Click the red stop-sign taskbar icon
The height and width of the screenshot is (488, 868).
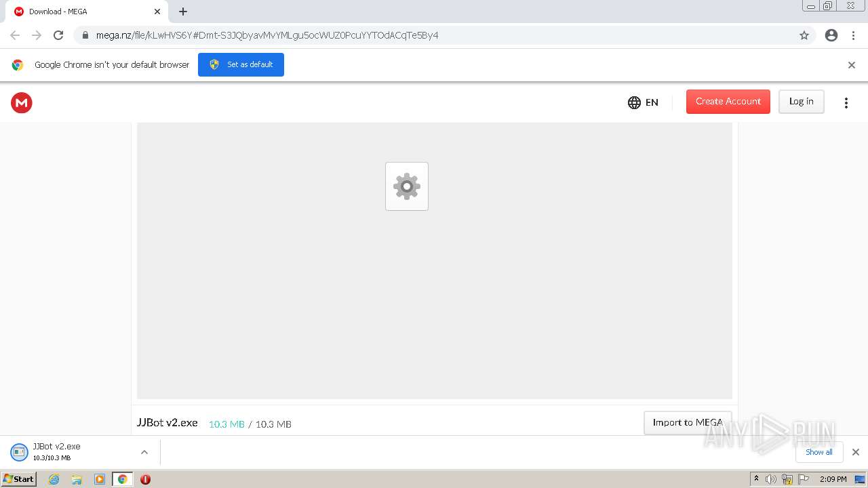tap(145, 479)
